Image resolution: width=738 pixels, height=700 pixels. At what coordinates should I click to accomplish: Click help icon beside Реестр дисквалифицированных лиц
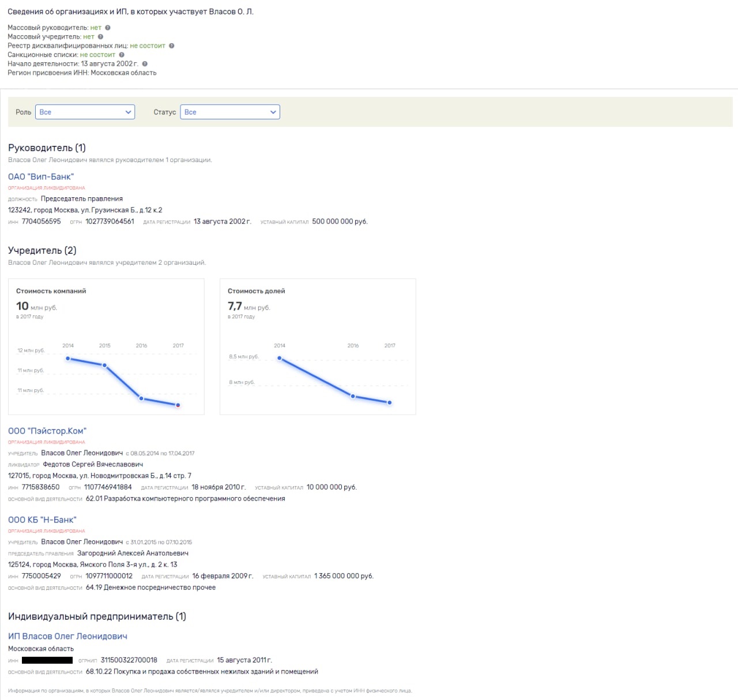pos(171,46)
